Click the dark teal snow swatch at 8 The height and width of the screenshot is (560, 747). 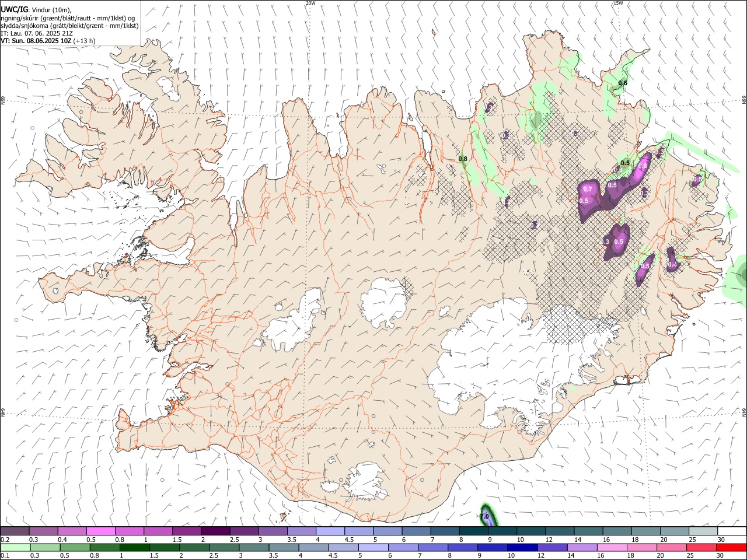tap(473, 531)
